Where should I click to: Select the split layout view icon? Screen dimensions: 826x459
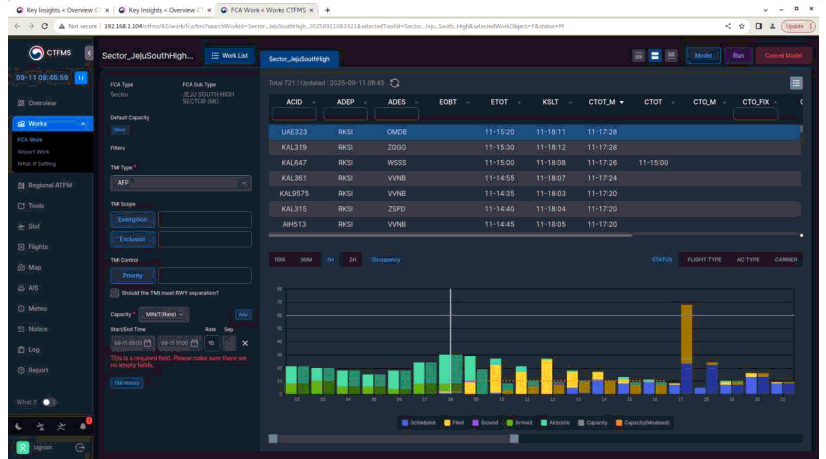[654, 55]
